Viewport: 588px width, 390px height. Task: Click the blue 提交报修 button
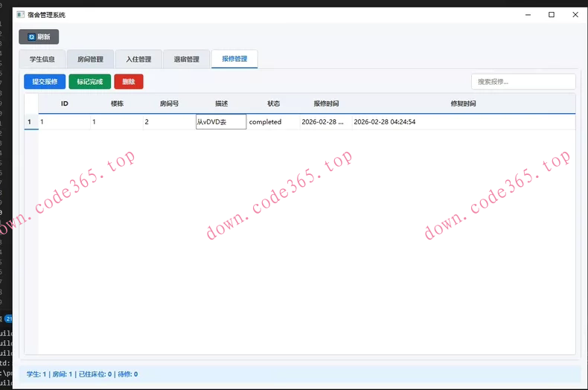(45, 81)
